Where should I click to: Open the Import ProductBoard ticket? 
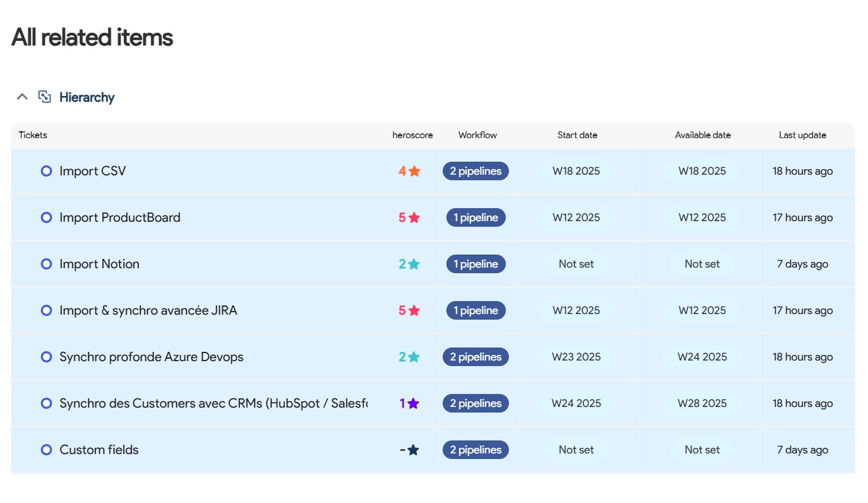[x=120, y=217]
